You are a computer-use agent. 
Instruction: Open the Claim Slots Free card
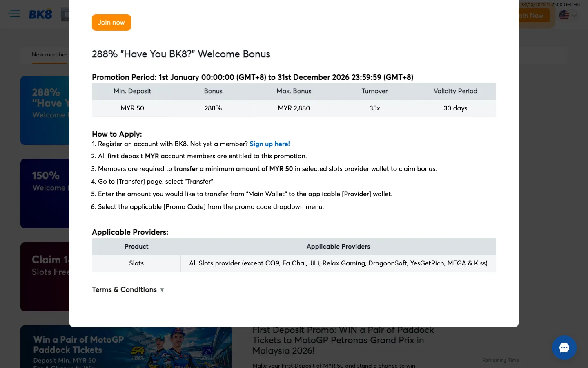pos(45,277)
